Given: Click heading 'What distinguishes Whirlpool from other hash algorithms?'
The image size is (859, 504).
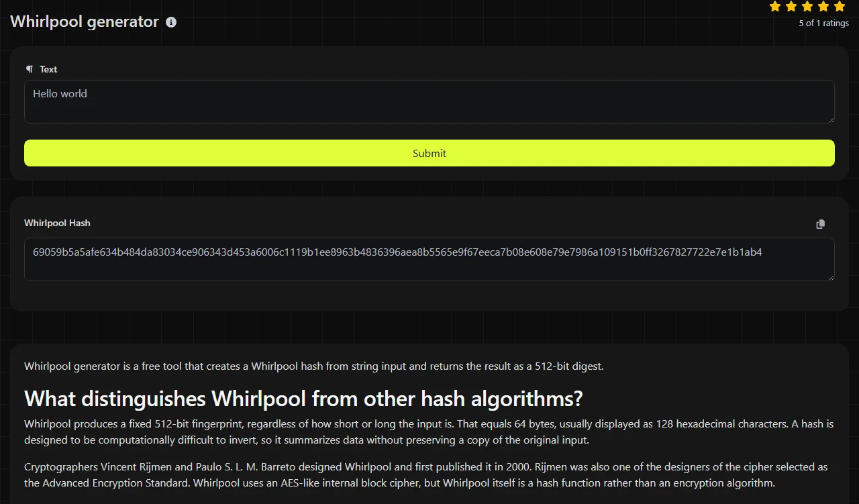Looking at the screenshot, I should click(x=303, y=399).
